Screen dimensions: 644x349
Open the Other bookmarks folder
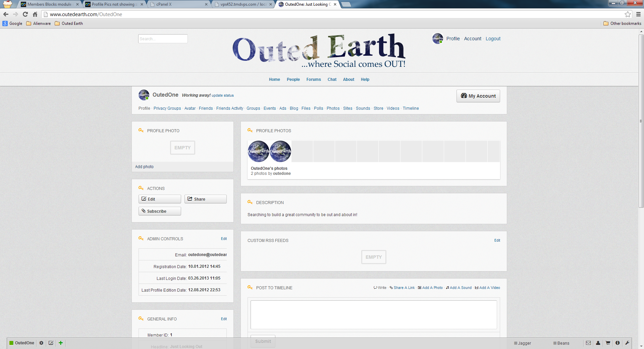pos(622,23)
